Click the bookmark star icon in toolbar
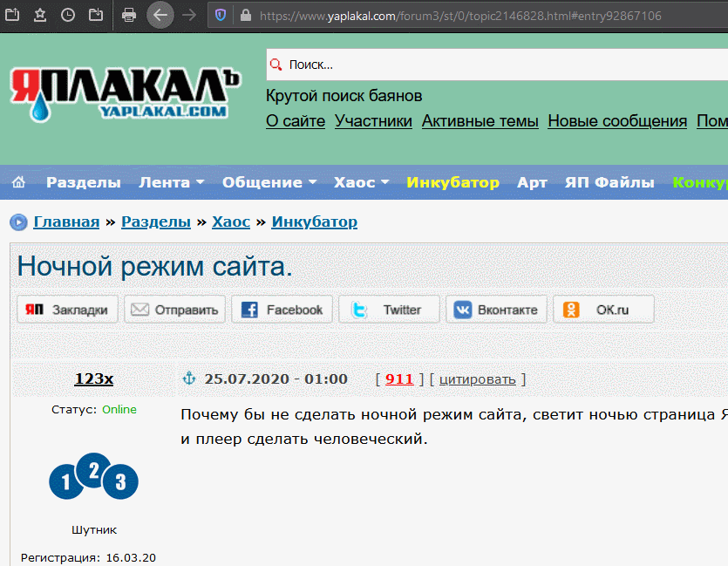This screenshot has width=728, height=566. click(x=41, y=15)
